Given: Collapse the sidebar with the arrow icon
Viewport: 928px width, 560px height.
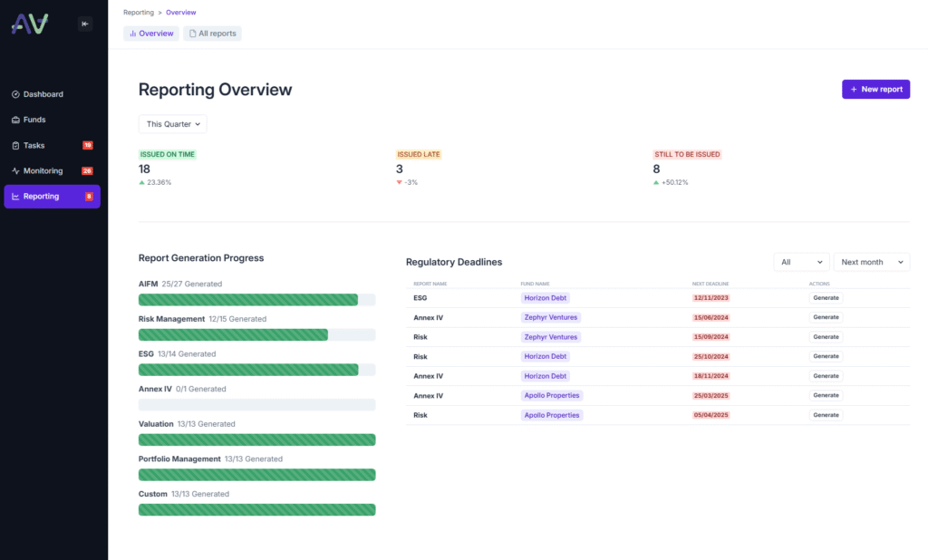Looking at the screenshot, I should pos(84,24).
